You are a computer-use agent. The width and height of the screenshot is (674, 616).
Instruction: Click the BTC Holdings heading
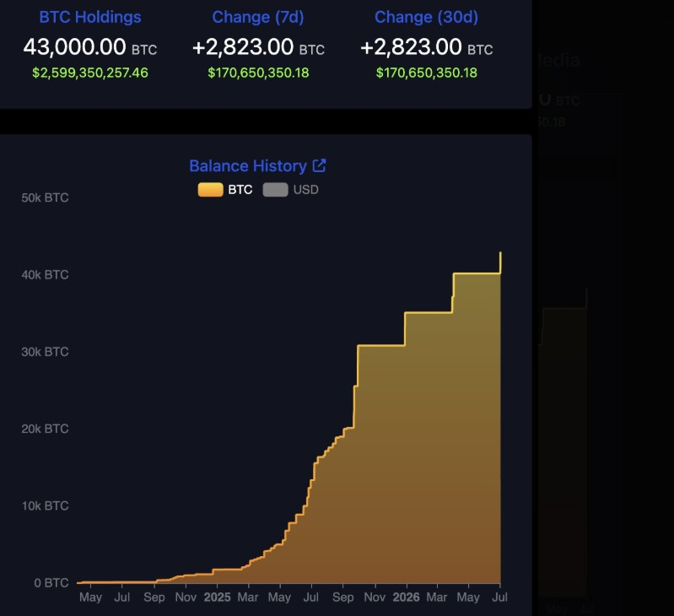coord(89,17)
